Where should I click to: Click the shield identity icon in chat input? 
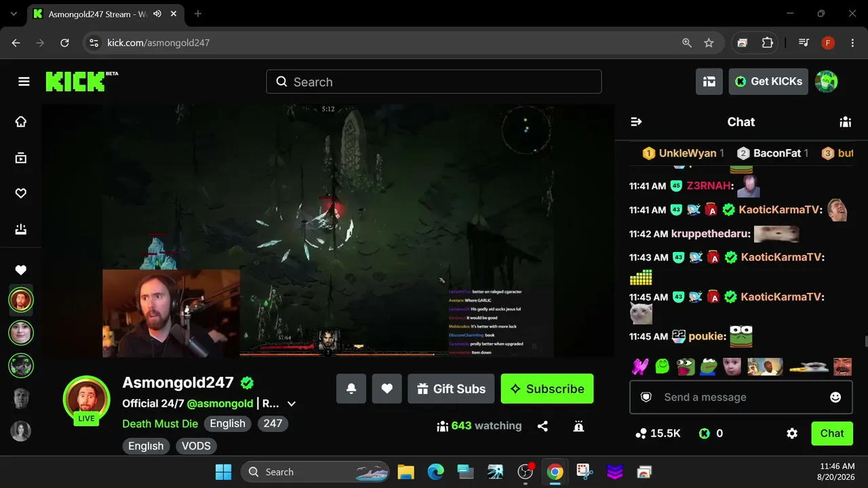click(x=646, y=397)
